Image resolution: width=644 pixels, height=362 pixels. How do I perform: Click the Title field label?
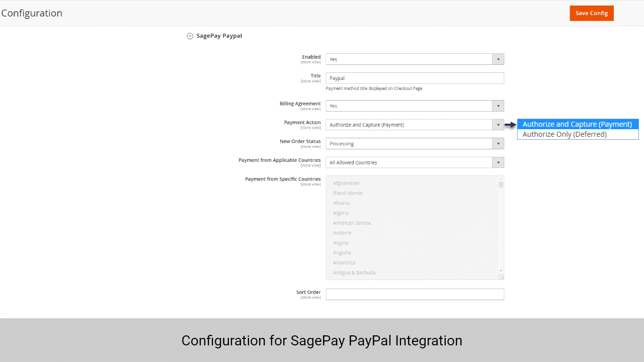315,76
